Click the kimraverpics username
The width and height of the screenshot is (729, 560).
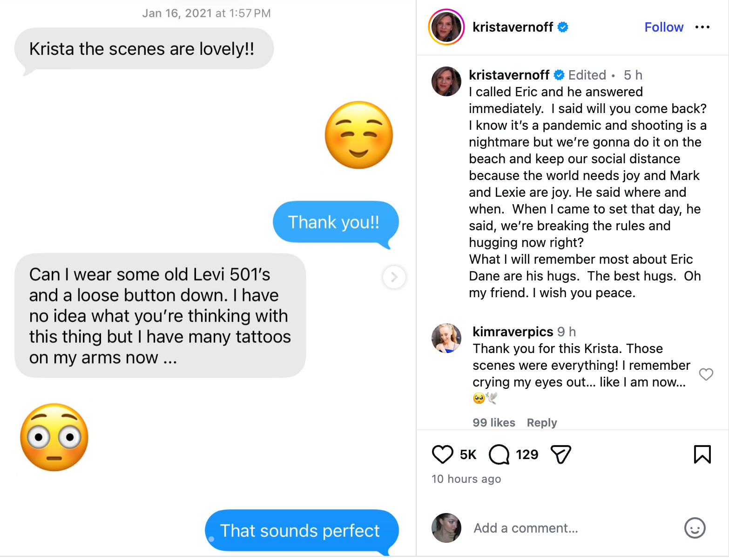pyautogui.click(x=513, y=332)
